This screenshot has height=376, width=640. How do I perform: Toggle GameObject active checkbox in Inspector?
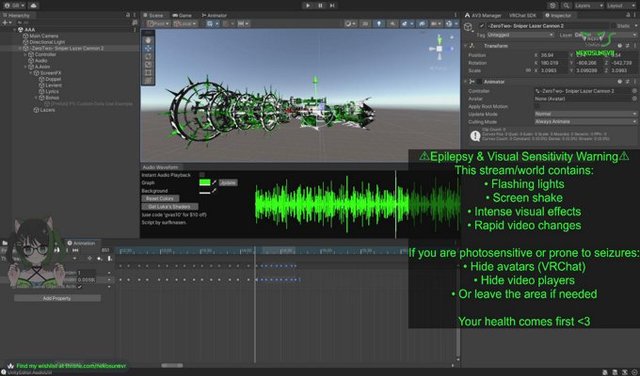tap(482, 26)
